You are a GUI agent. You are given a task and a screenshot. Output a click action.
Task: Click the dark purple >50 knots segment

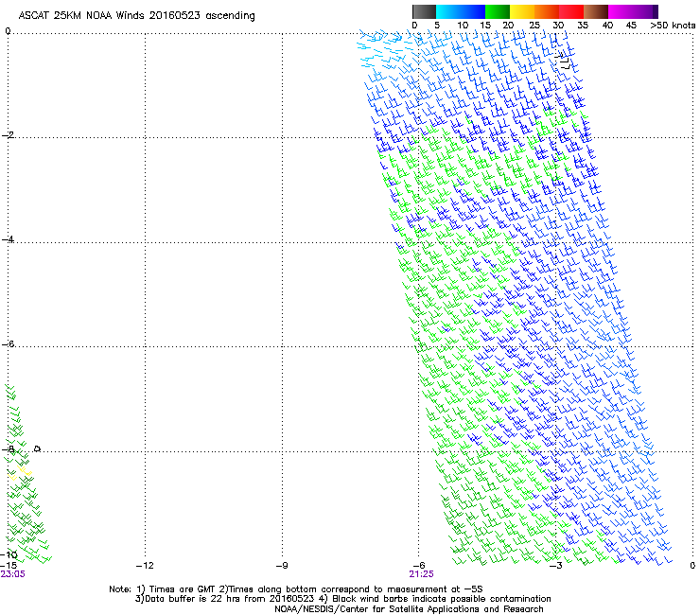tap(656, 11)
